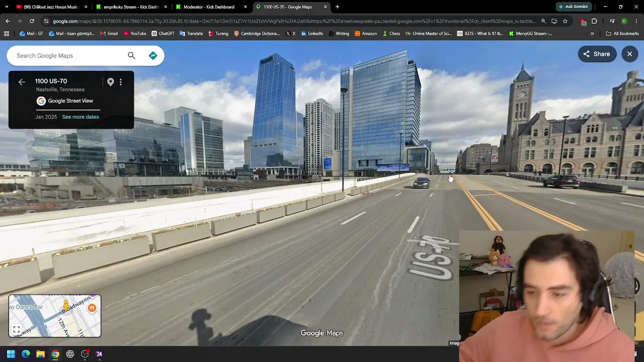
Task: Click the zoom magnifier icon in address bar
Action: click(543, 21)
